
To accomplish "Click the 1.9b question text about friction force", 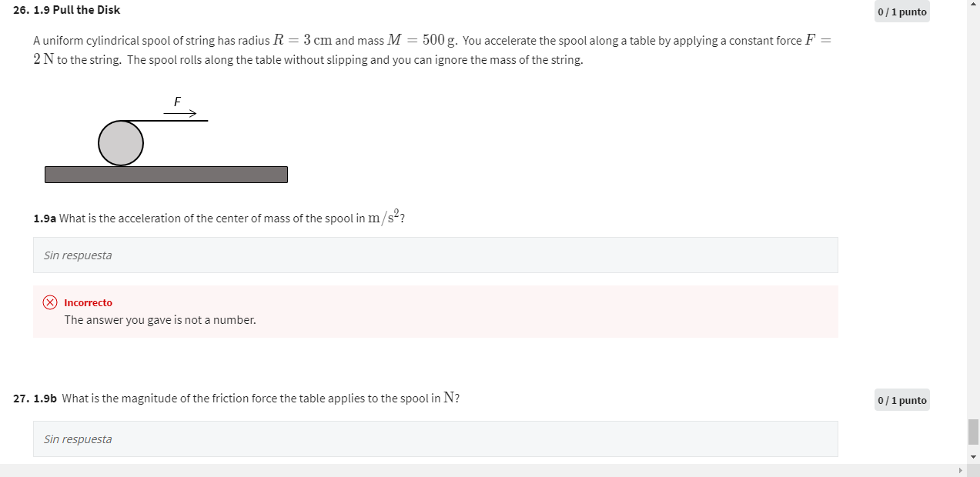I will pos(260,398).
